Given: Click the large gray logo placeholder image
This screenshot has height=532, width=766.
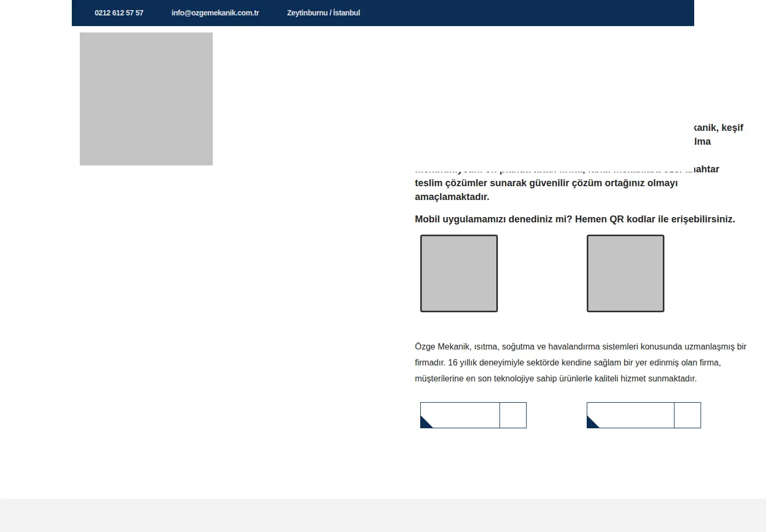Looking at the screenshot, I should pyautogui.click(x=146, y=99).
